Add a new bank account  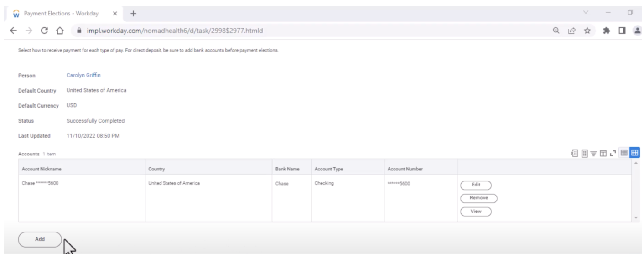[x=40, y=239]
